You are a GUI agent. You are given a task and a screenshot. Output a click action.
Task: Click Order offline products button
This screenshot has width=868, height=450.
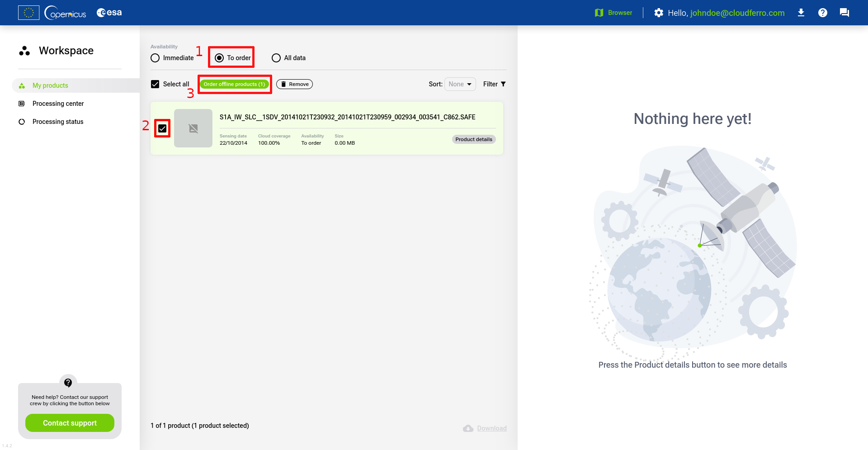[234, 84]
